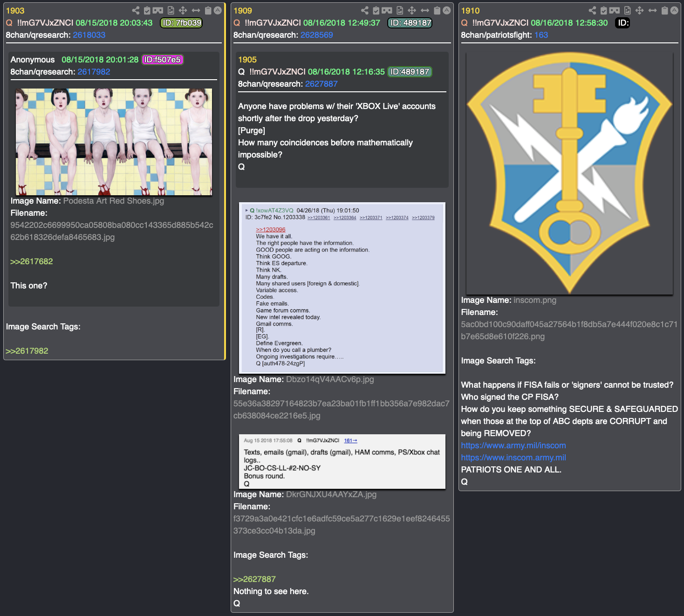Click the clipboard-check icon on post 1903

coord(147,10)
